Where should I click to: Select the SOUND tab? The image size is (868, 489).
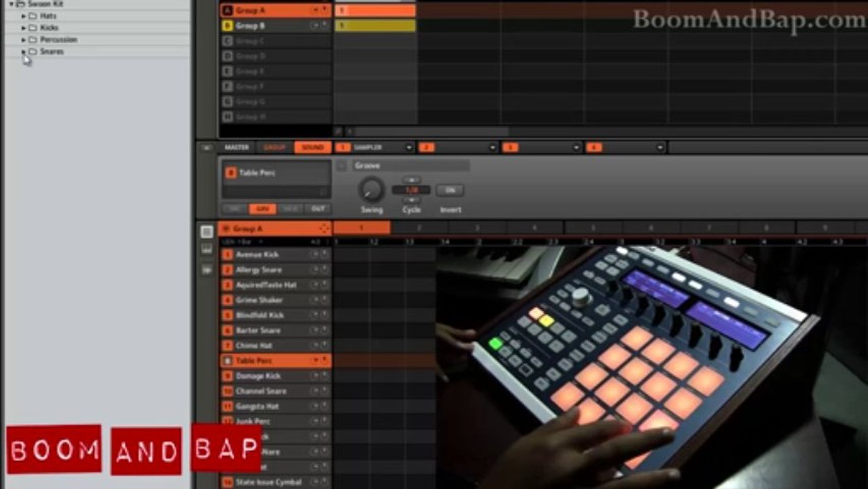pos(312,147)
